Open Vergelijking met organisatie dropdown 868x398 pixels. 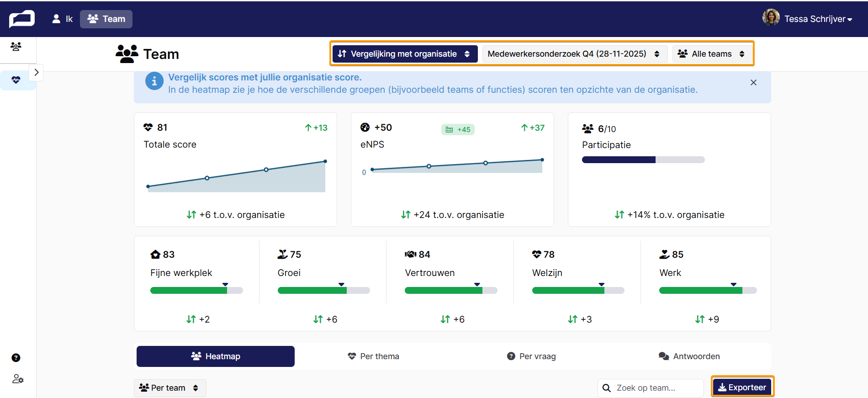pyautogui.click(x=405, y=54)
